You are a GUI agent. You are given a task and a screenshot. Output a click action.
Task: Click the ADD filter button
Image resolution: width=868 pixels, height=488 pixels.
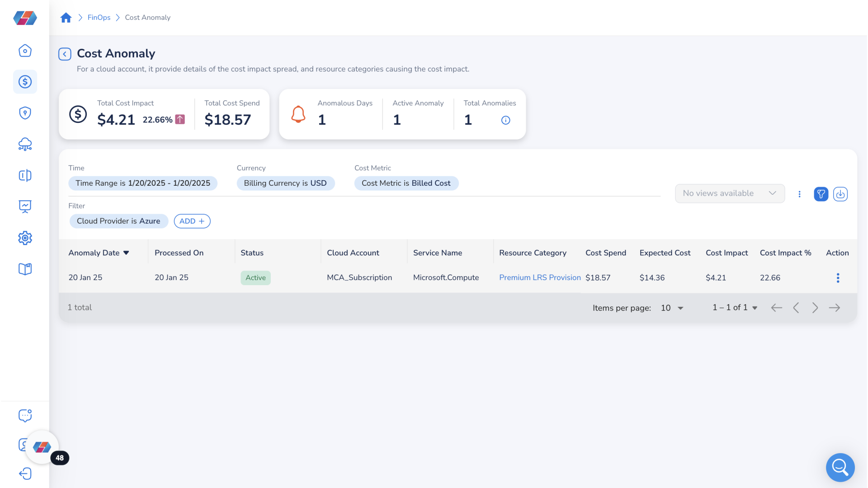click(x=192, y=221)
